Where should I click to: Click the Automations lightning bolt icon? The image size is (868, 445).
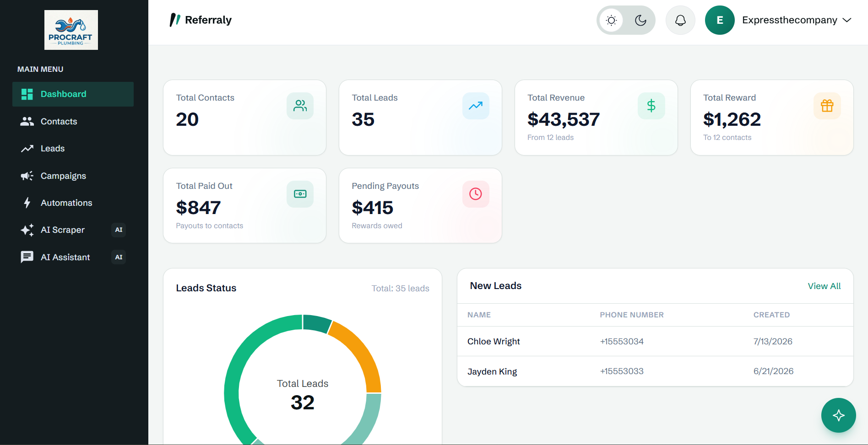click(x=27, y=203)
